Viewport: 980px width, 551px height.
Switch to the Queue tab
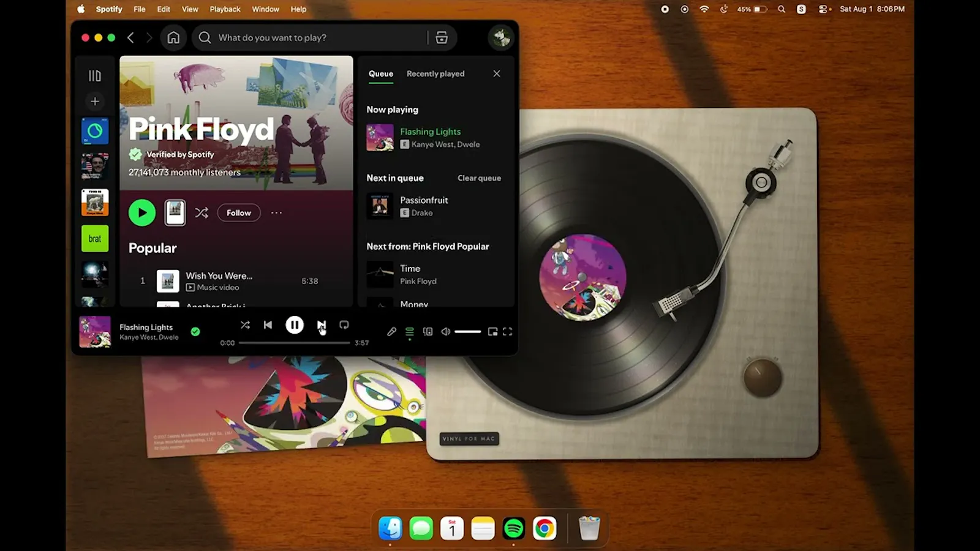click(381, 73)
